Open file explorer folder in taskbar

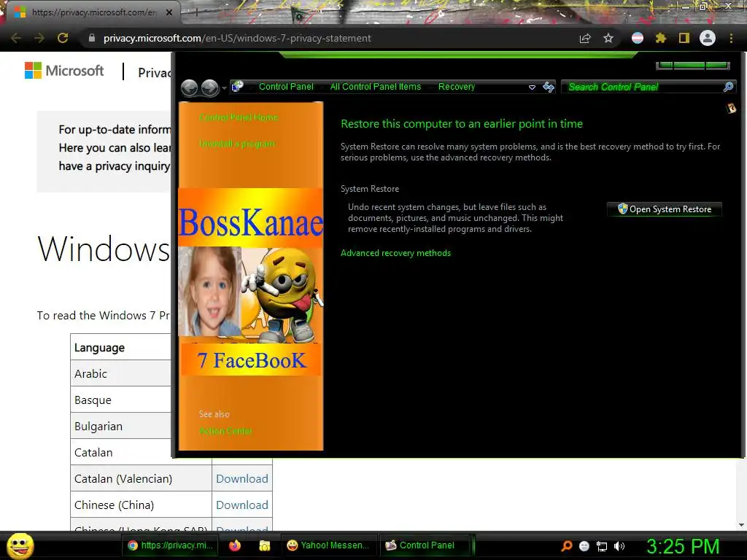264,545
